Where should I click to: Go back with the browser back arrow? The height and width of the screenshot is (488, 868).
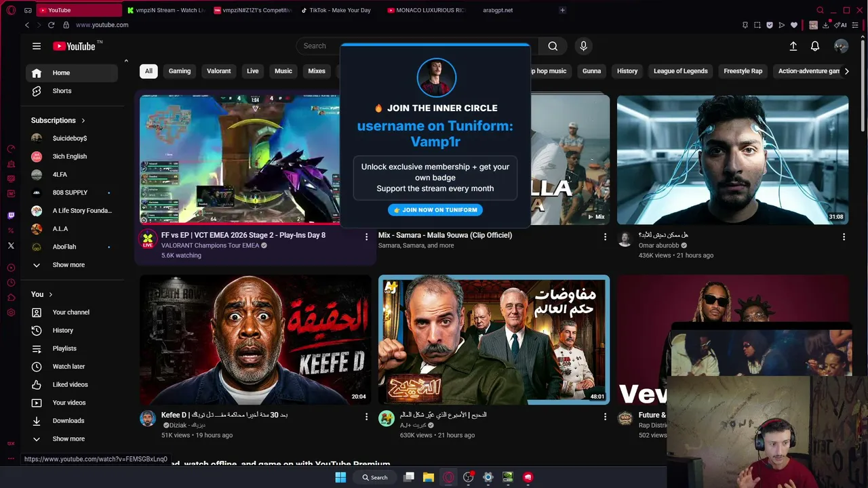27,25
